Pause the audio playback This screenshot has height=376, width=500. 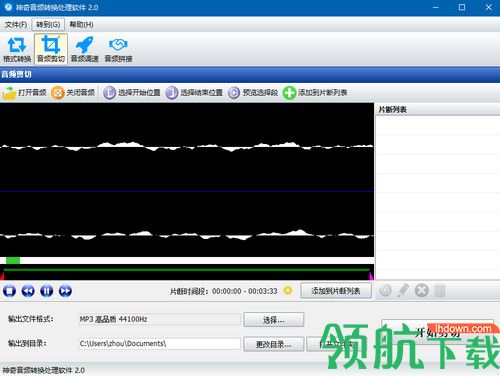(x=46, y=291)
